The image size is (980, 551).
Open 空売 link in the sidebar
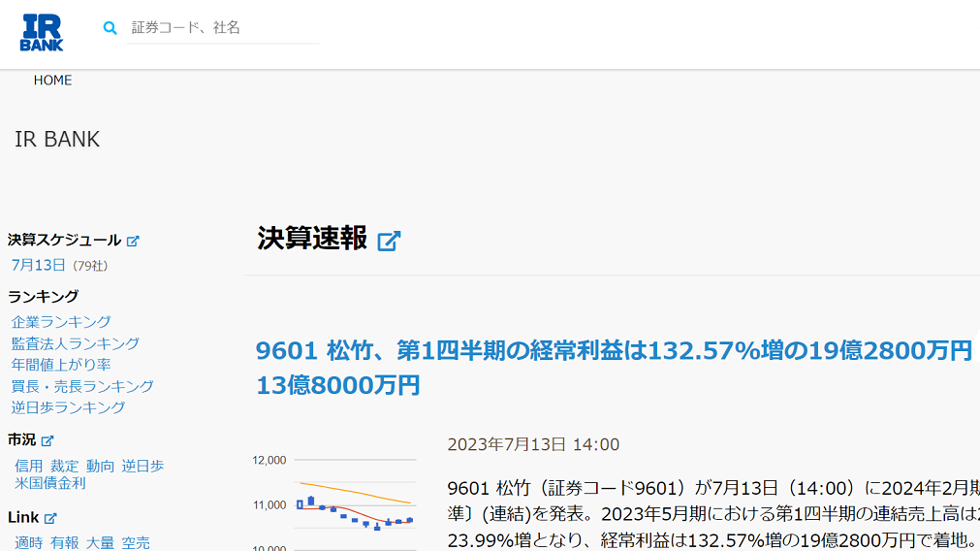[x=136, y=543]
